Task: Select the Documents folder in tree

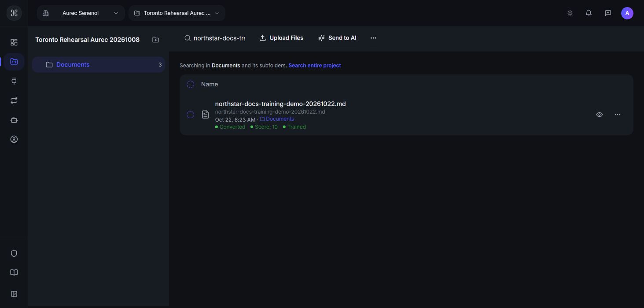Action: point(99,65)
